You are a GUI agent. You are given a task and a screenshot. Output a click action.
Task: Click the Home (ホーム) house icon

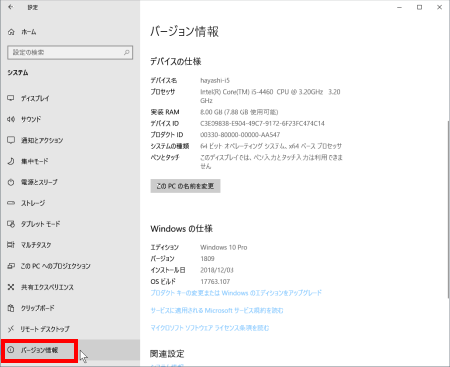pyautogui.click(x=11, y=32)
